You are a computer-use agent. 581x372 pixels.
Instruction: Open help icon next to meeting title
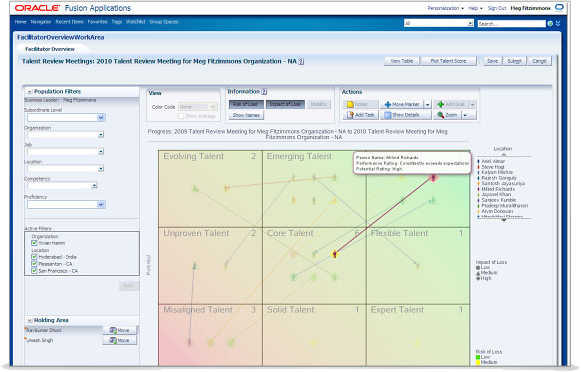click(x=301, y=62)
